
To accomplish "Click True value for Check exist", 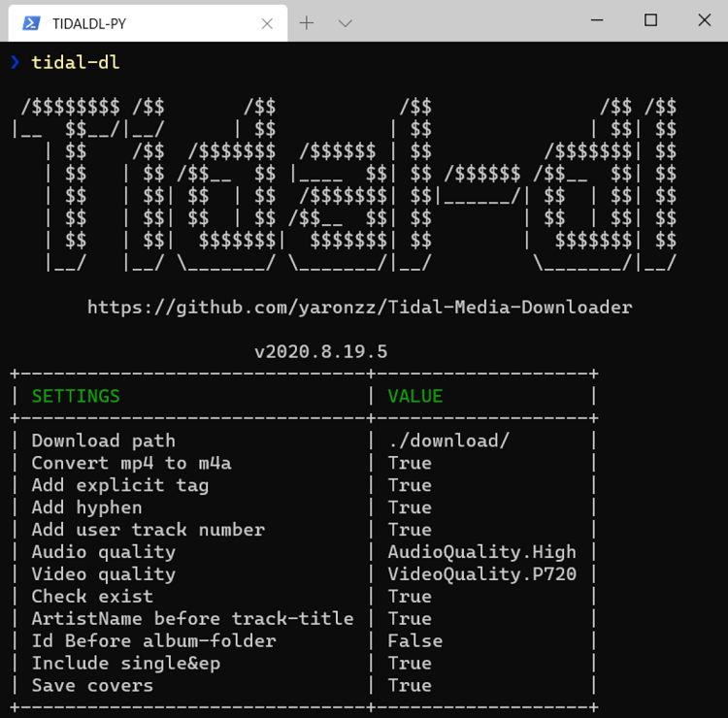I will 410,597.
